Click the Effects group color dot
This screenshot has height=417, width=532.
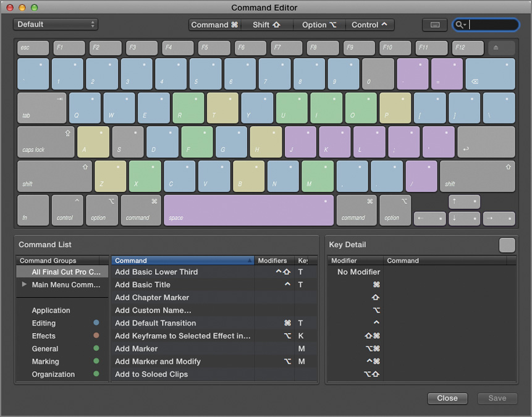[96, 335]
